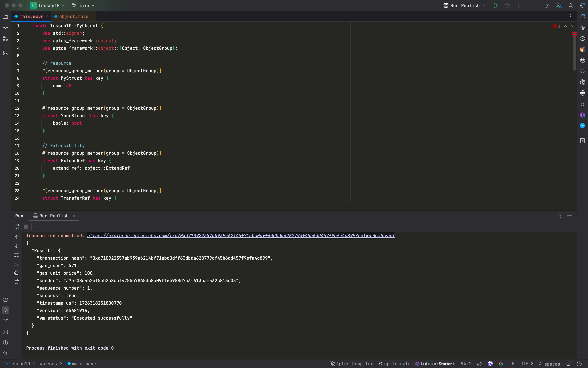Open the curly braces tool window in right sidebar
Screen dimensions: 588x368
click(x=582, y=71)
